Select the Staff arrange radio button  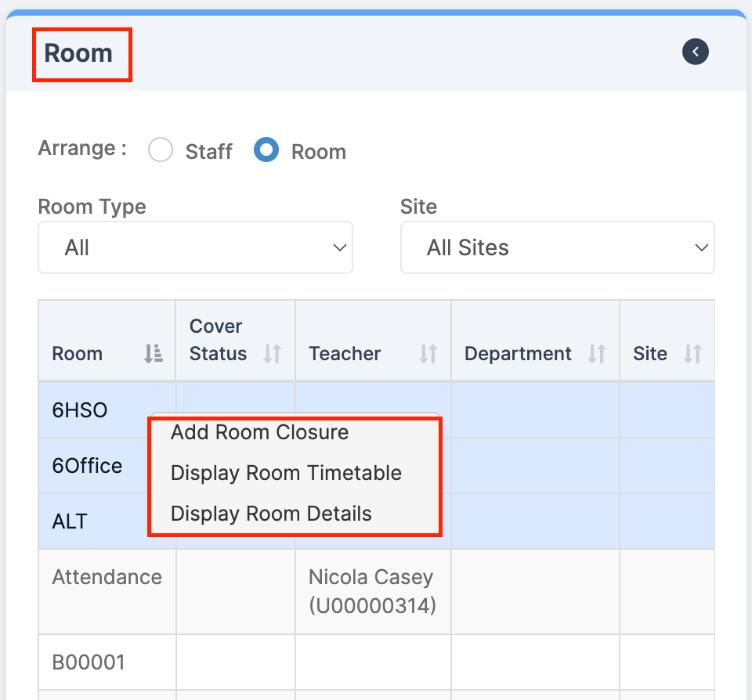(x=161, y=150)
